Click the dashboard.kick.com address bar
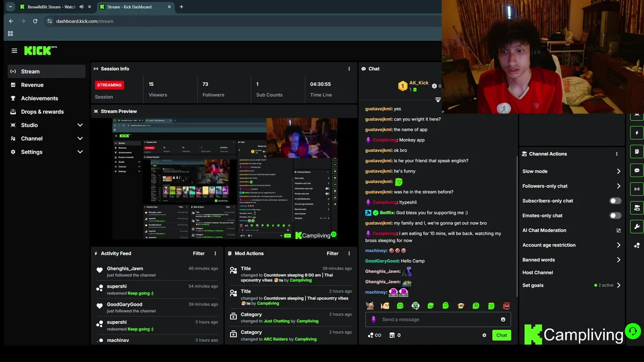Image resolution: width=644 pixels, height=362 pixels. 85,21
